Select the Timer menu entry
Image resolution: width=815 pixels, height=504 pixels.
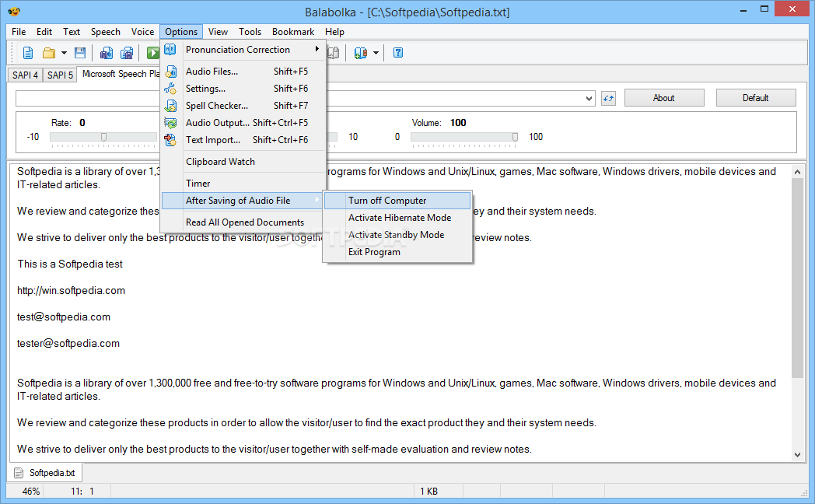pos(243,184)
